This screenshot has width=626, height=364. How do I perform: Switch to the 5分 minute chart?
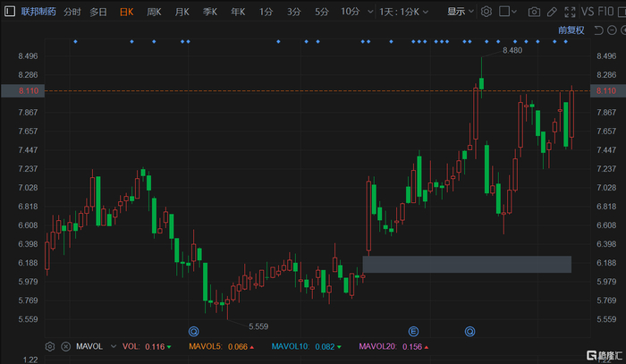[322, 12]
